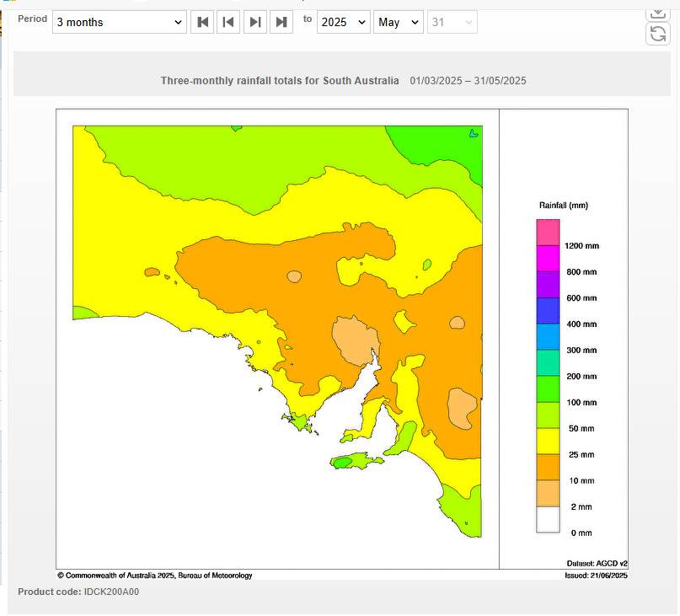Jump to the earliest period using first button
The width and height of the screenshot is (680, 616).
203,22
